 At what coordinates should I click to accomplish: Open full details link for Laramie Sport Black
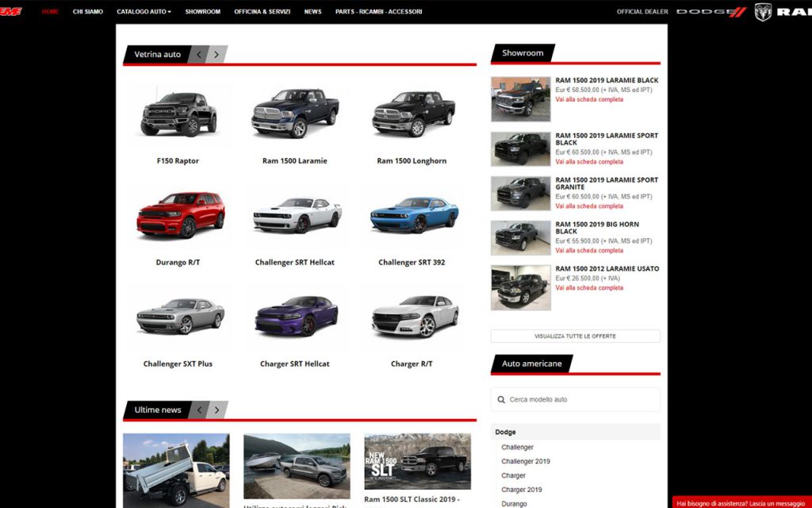[x=589, y=162]
